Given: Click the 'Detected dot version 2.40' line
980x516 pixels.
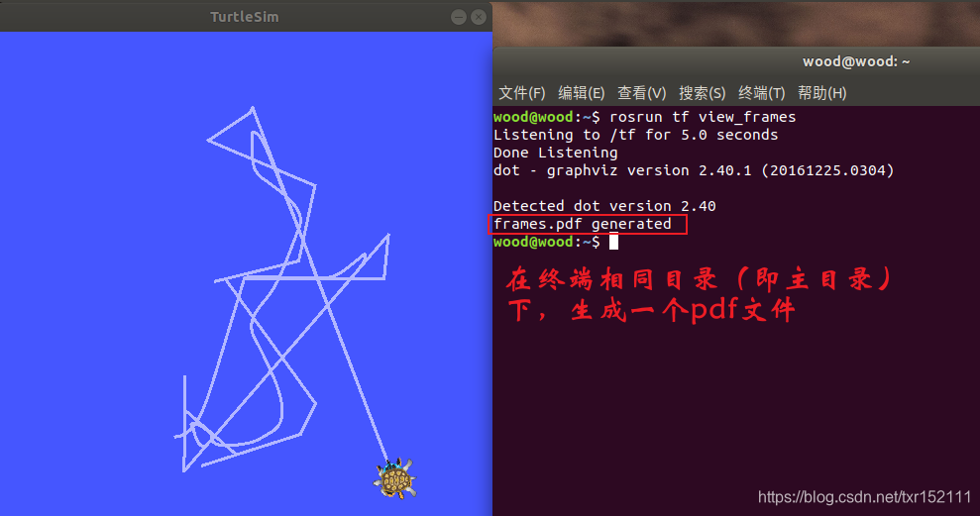Looking at the screenshot, I should pos(604,206).
